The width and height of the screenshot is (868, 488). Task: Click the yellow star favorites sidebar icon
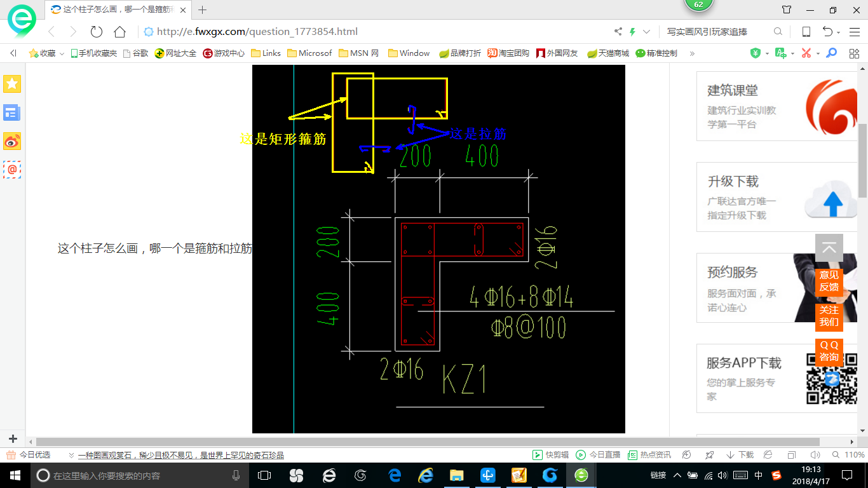12,84
